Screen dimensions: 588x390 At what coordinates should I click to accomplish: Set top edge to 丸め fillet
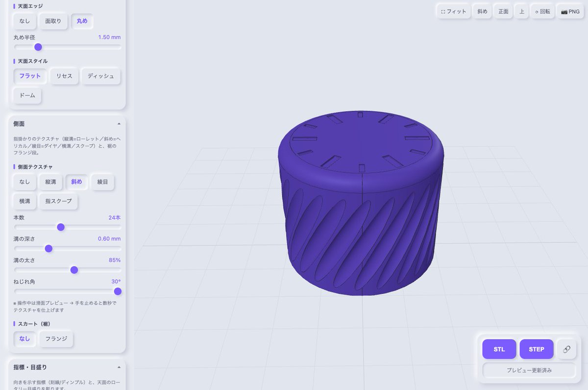pos(82,21)
